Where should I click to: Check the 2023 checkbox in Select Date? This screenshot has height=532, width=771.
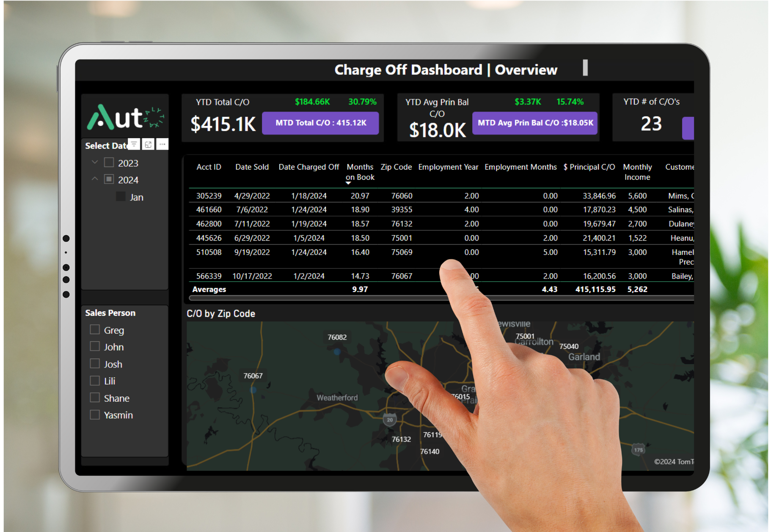point(109,162)
